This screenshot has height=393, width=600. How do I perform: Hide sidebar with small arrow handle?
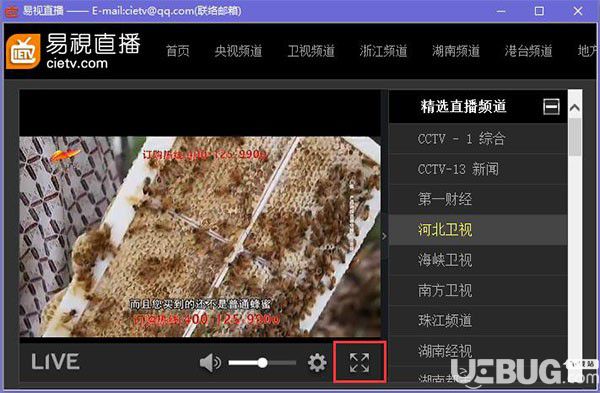(x=385, y=236)
